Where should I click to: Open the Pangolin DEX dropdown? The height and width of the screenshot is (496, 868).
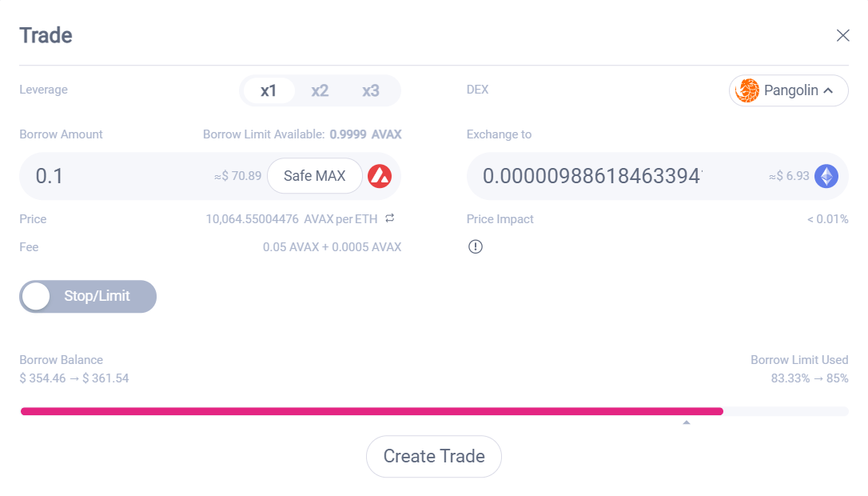[x=788, y=90]
